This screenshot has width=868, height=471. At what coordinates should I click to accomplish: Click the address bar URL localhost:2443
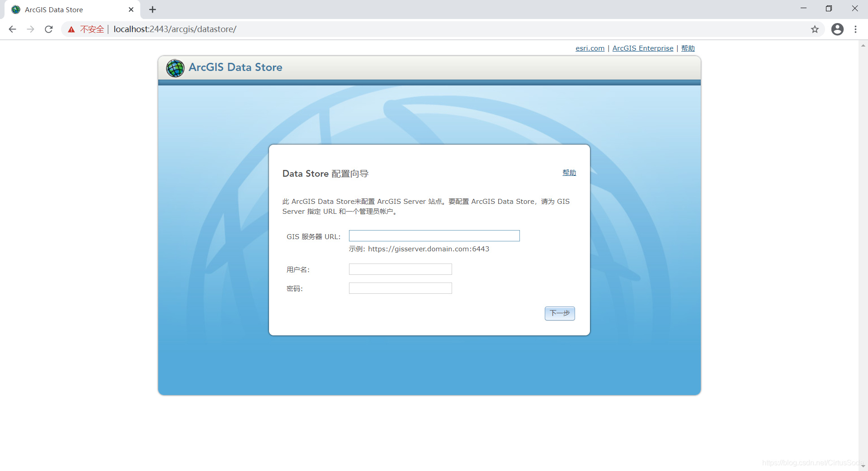point(175,29)
